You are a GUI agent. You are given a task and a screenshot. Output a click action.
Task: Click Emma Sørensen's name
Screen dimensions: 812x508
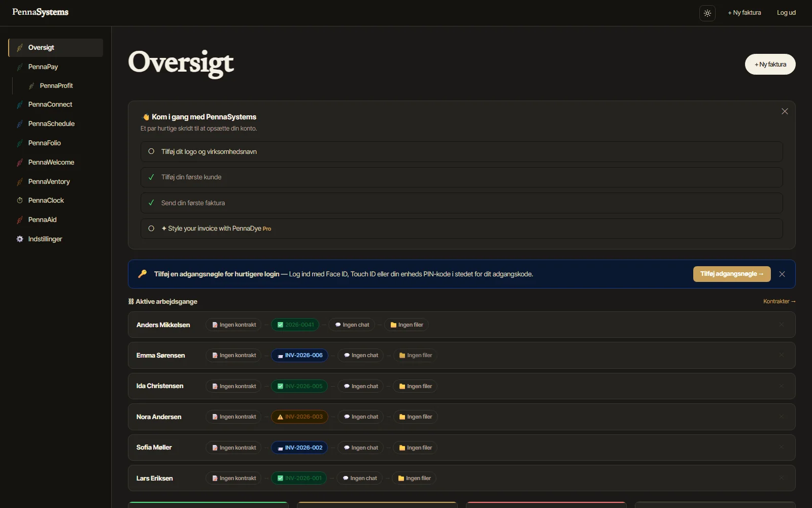click(x=160, y=356)
